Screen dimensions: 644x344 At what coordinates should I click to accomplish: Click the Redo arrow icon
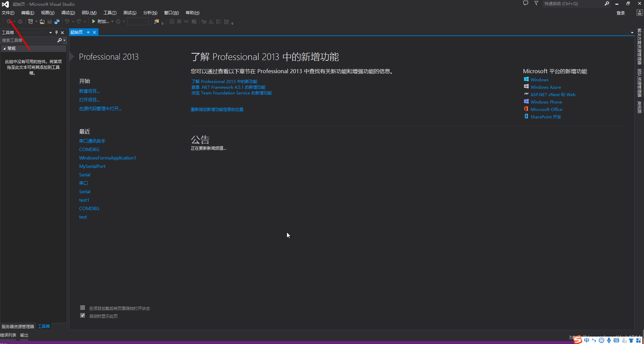(x=79, y=22)
